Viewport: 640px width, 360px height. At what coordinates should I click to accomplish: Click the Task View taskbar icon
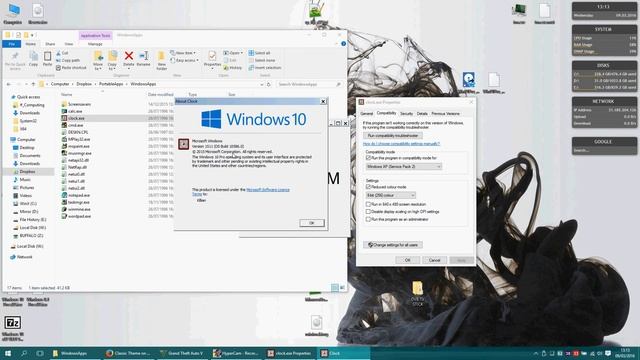click(x=40, y=353)
